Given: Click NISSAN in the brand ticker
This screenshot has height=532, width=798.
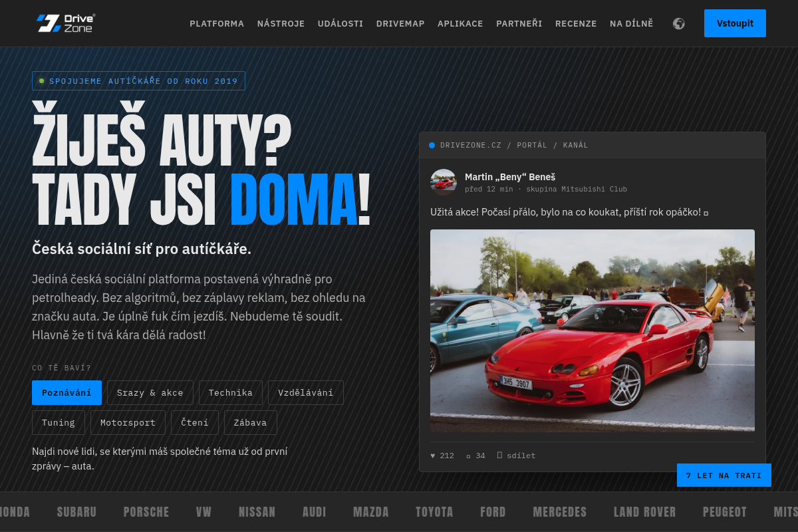Looking at the screenshot, I should [x=257, y=512].
